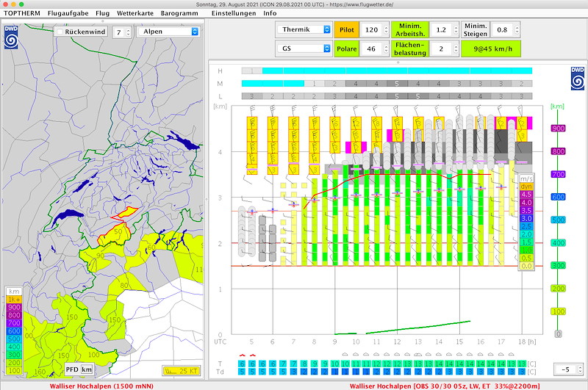Click the DWD logo on the barogram
This screenshot has height=390, width=588.
(x=578, y=79)
